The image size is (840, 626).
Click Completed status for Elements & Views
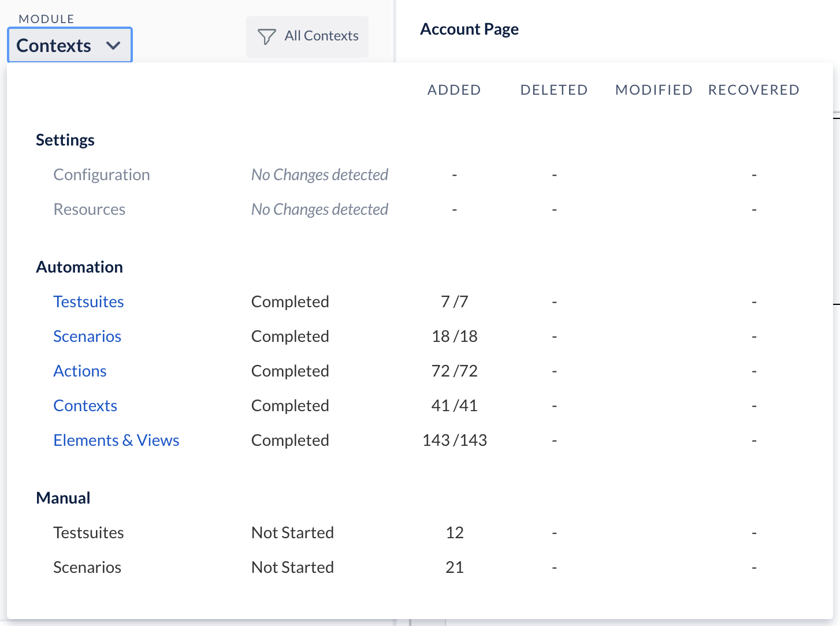click(290, 440)
